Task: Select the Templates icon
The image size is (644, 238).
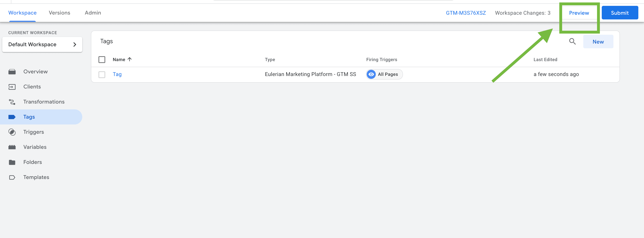Action: [12, 177]
